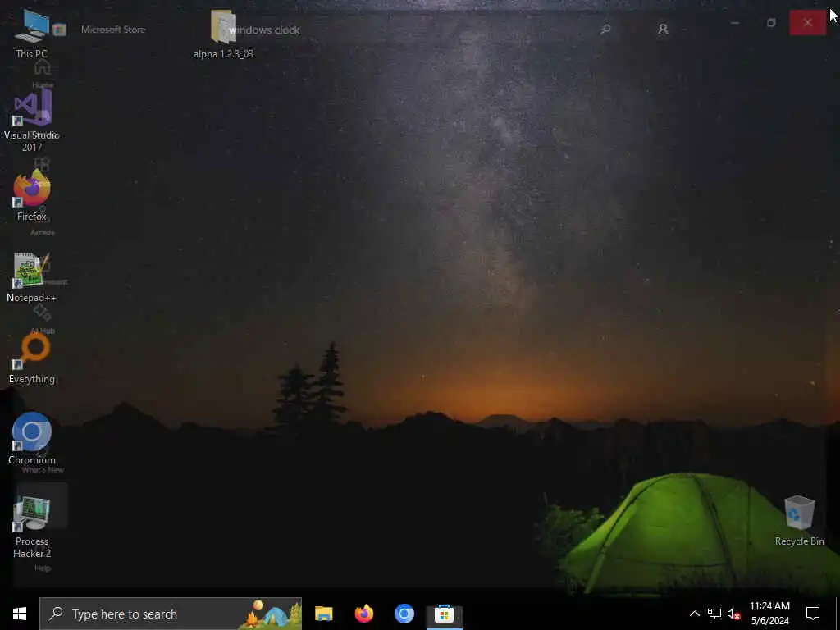Select the Process Hacker 2 desktop shortcut
Viewport: 840px width, 630px height.
click(32, 527)
